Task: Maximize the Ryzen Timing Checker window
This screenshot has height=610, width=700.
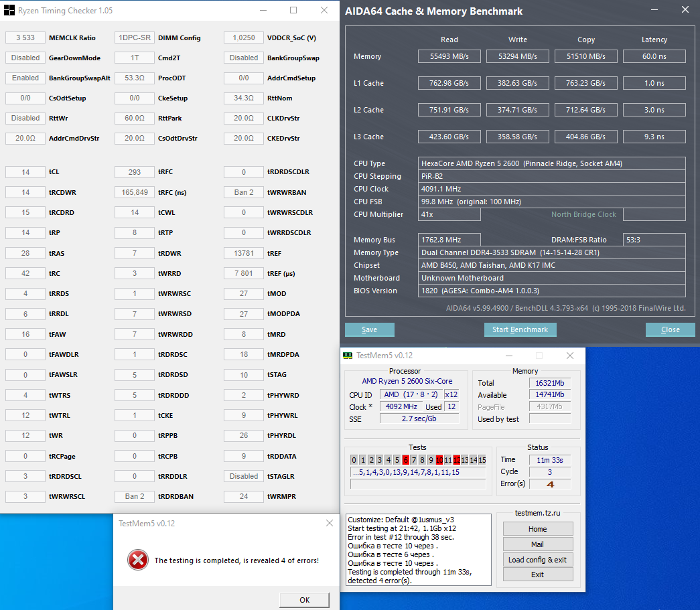Action: point(293,10)
